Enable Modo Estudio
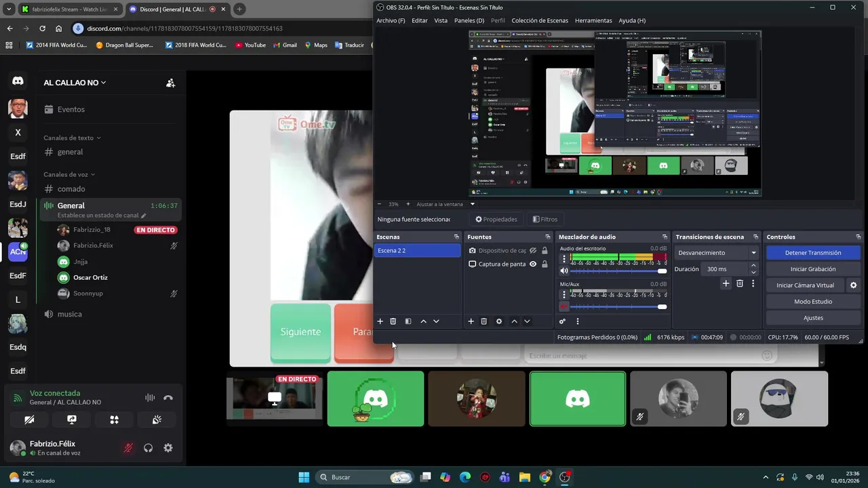 pyautogui.click(x=813, y=302)
